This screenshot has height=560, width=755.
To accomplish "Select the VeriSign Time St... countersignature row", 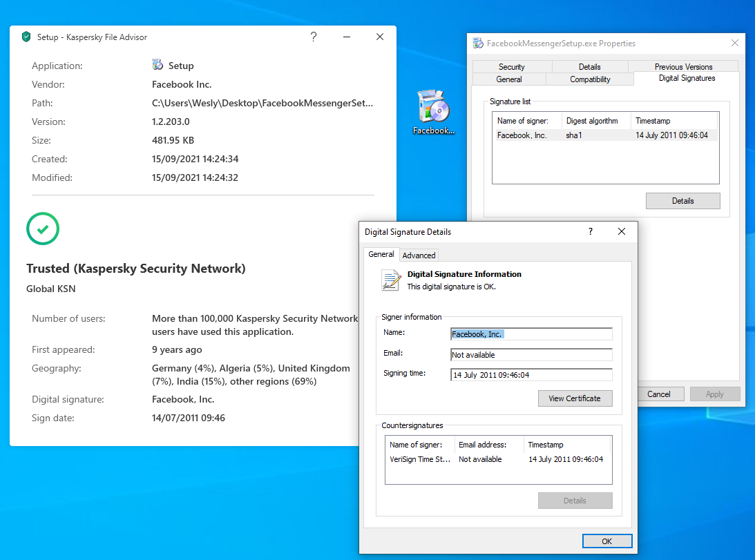I will click(498, 459).
